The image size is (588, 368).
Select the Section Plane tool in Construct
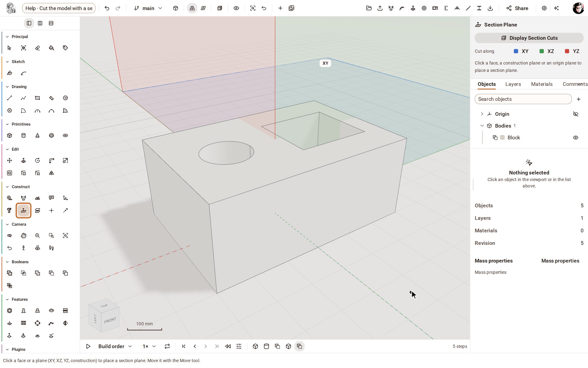tap(24, 210)
